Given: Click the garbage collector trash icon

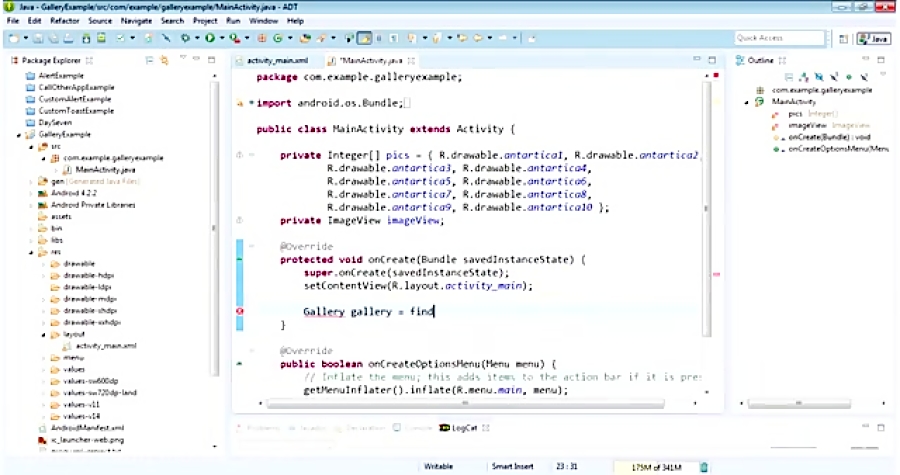Looking at the screenshot, I should click(x=704, y=467).
